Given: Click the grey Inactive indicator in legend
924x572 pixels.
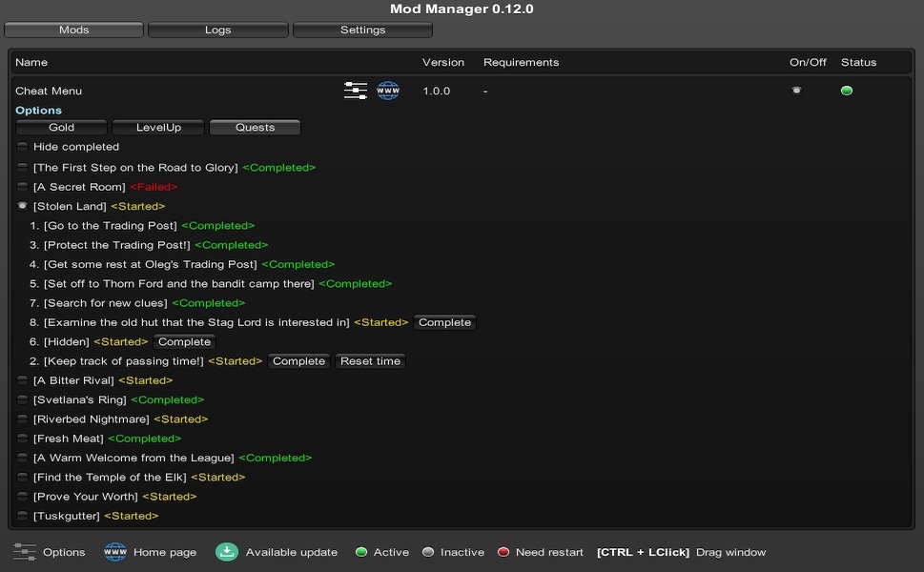Looking at the screenshot, I should pos(428,552).
